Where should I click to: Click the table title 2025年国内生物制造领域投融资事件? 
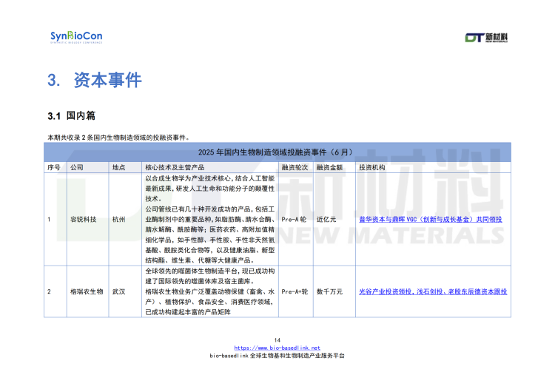(277, 152)
